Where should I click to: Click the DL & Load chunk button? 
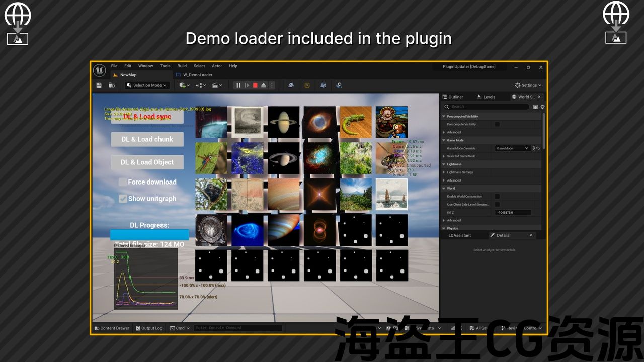[147, 139]
